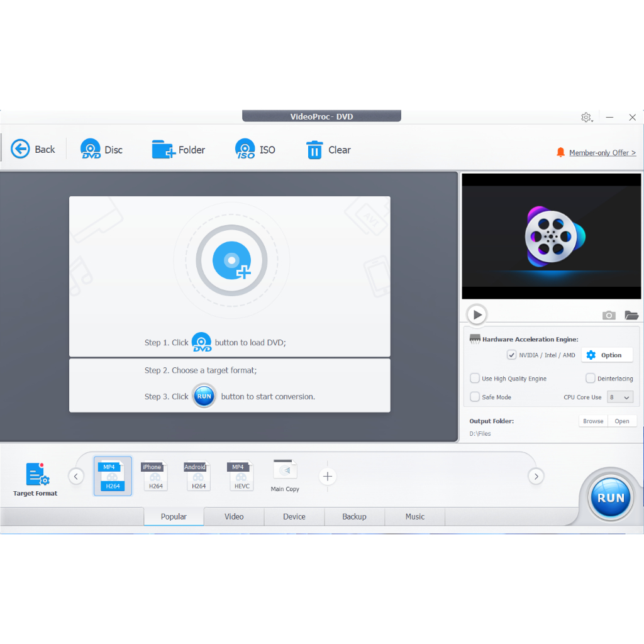Image resolution: width=644 pixels, height=644 pixels.
Task: Clear the list with trash icon
Action: (314, 150)
